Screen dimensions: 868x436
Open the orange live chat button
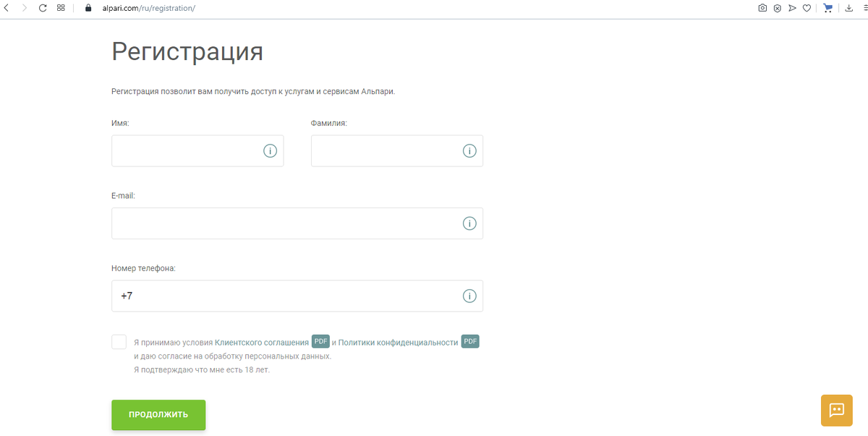837,410
